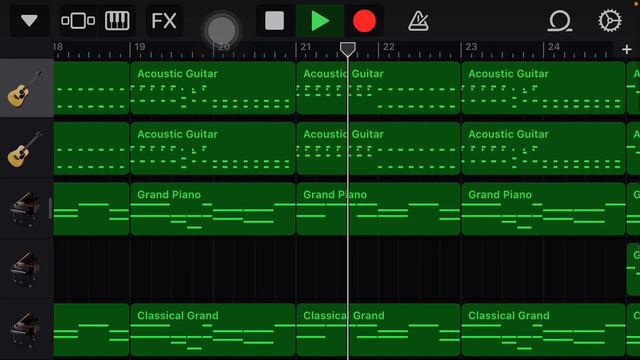Image resolution: width=640 pixels, height=360 pixels.
Task: Select Classical Grand region at bar 19
Action: (x=213, y=329)
